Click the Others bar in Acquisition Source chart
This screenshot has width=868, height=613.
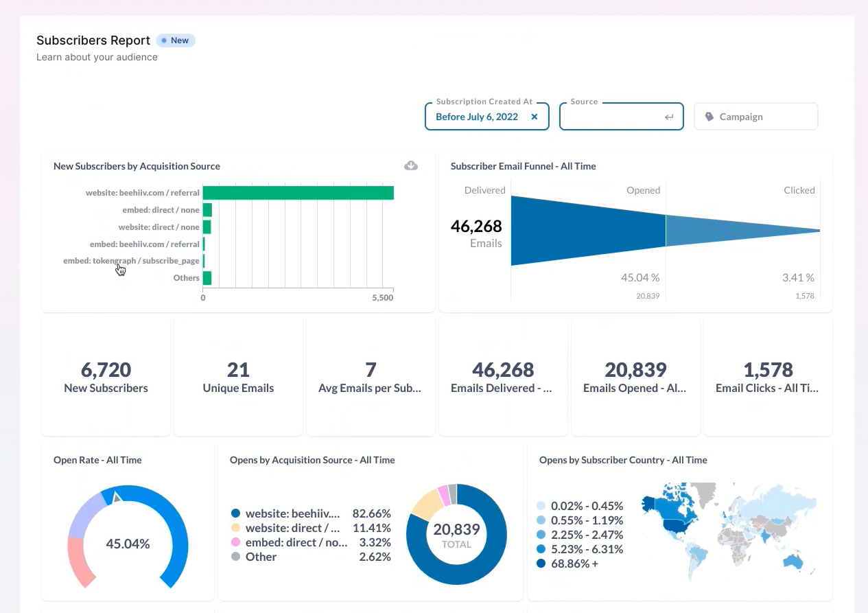[207, 277]
